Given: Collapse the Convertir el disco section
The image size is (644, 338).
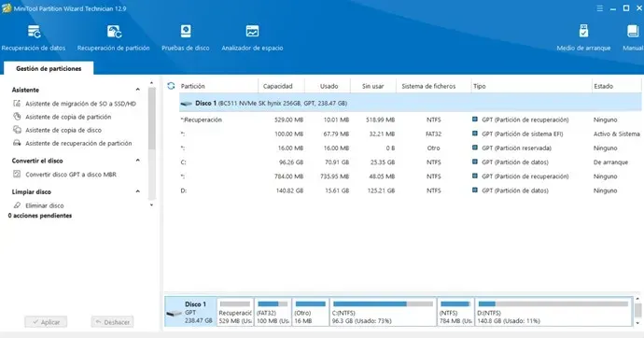Looking at the screenshot, I should pos(137,161).
